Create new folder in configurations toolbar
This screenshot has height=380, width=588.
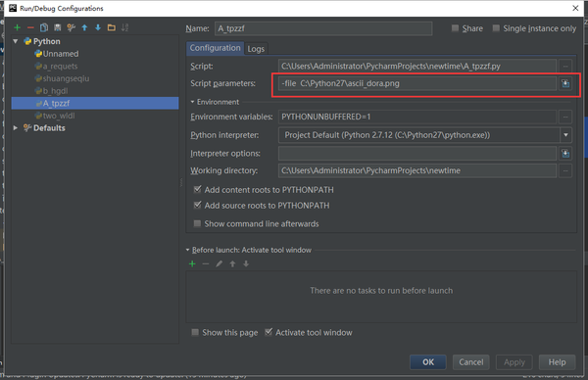112,27
